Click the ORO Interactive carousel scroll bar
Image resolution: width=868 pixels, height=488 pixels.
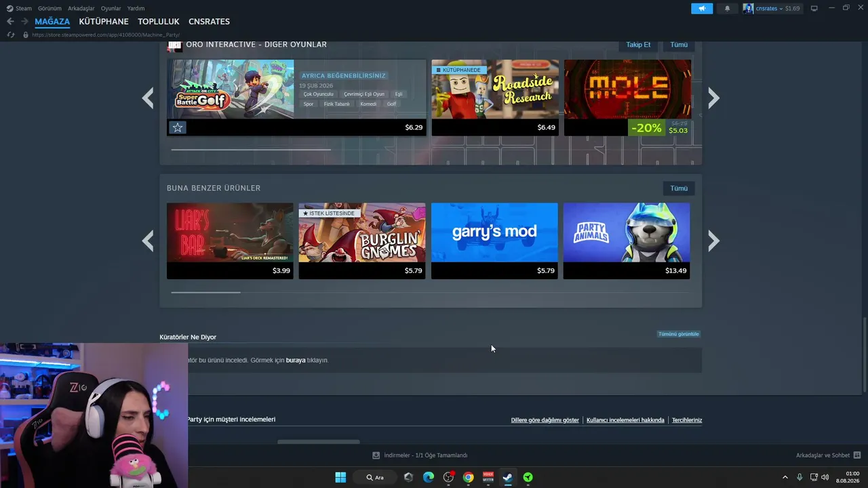tap(251, 149)
